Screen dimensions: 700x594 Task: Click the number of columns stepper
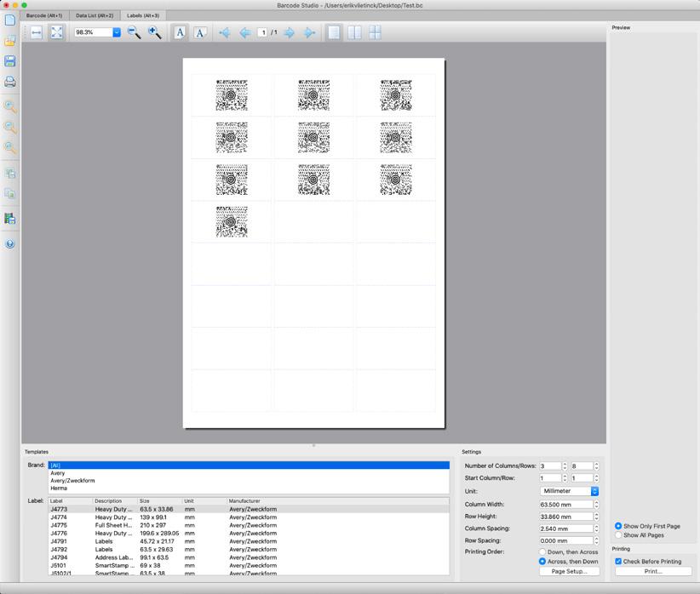pyautogui.click(x=565, y=465)
